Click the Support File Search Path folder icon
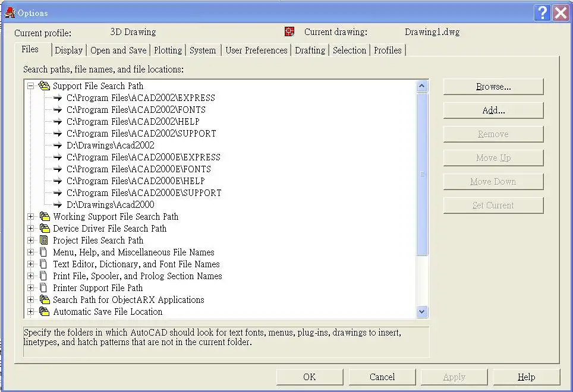The image size is (573, 392). [x=44, y=86]
